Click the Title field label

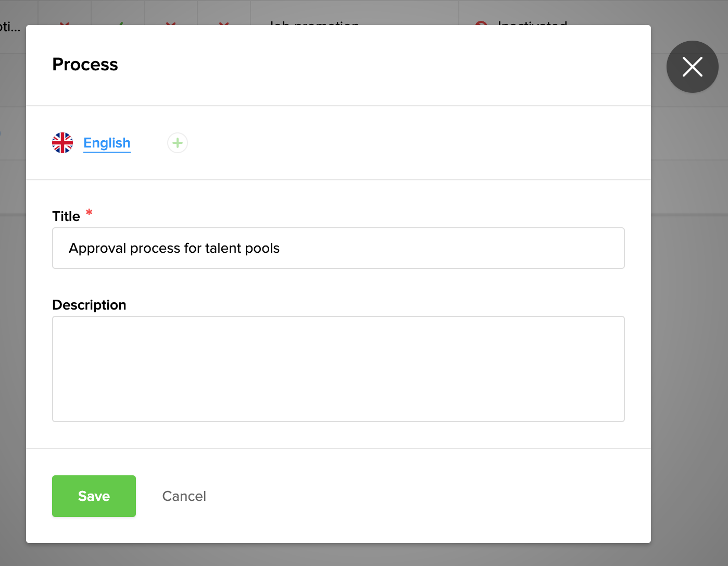click(x=66, y=216)
